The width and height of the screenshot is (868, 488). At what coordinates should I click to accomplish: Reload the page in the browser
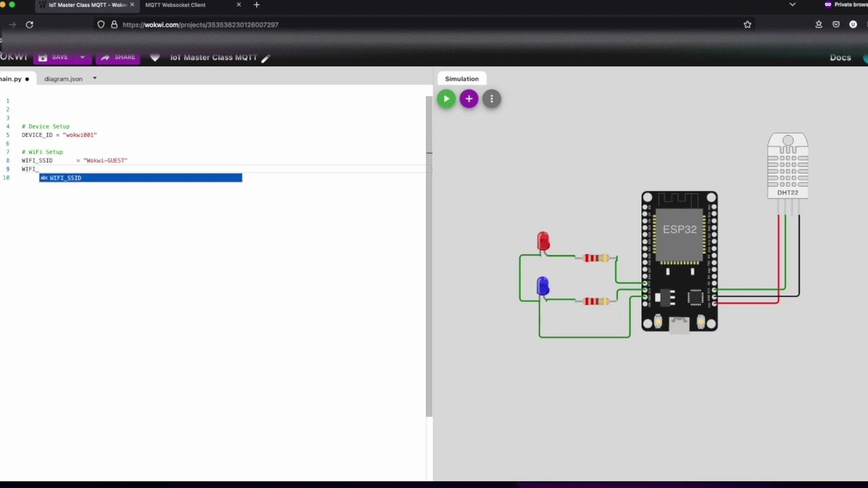coord(29,24)
